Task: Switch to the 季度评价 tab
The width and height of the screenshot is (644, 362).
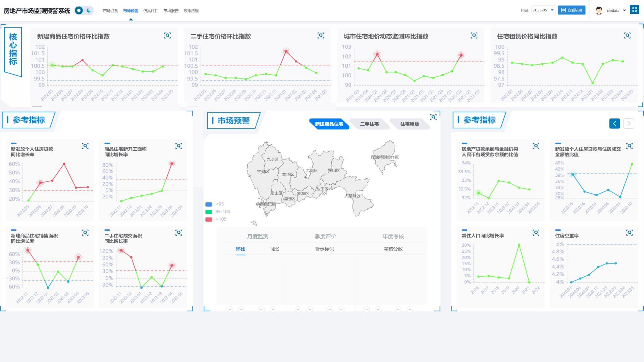Action: pyautogui.click(x=325, y=236)
